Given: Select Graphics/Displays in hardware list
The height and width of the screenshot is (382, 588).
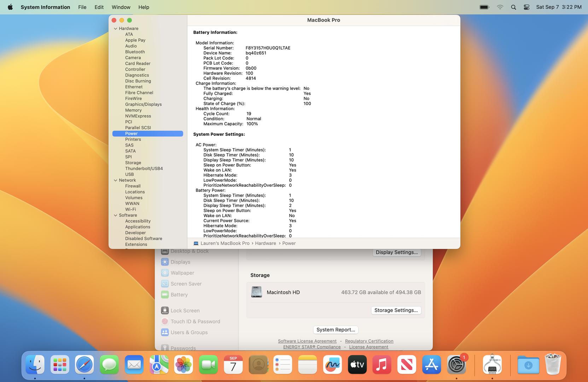Looking at the screenshot, I should pyautogui.click(x=143, y=104).
